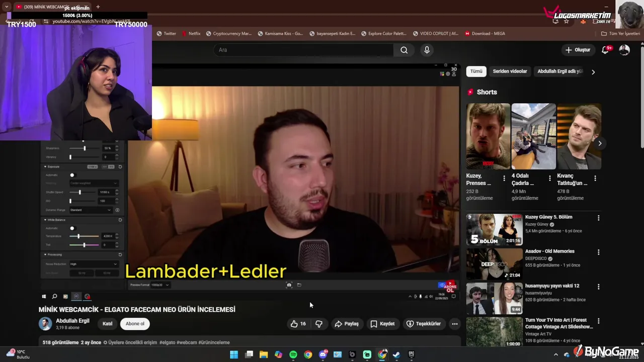644x362 pixels.
Task: Open Windows Start menu
Action: click(x=234, y=354)
